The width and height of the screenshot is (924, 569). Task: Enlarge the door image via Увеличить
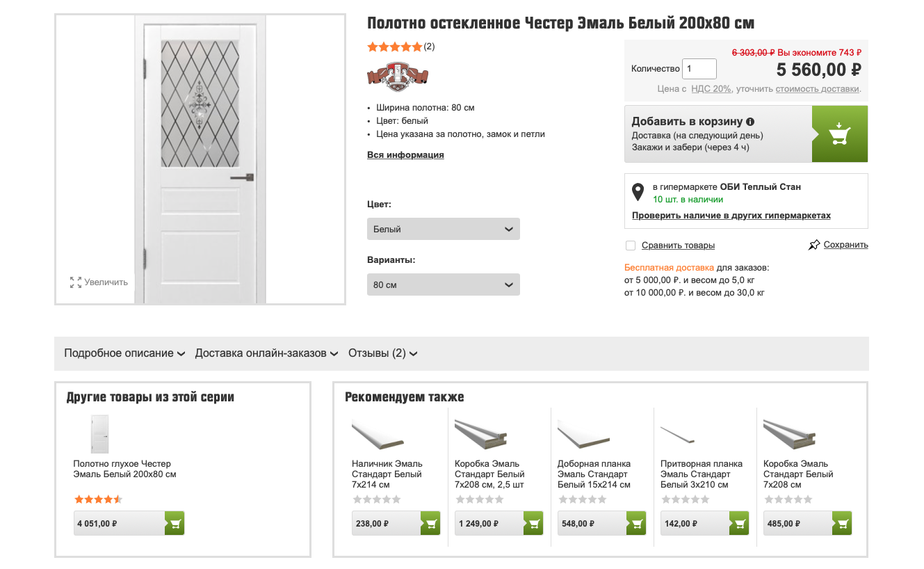tap(99, 282)
